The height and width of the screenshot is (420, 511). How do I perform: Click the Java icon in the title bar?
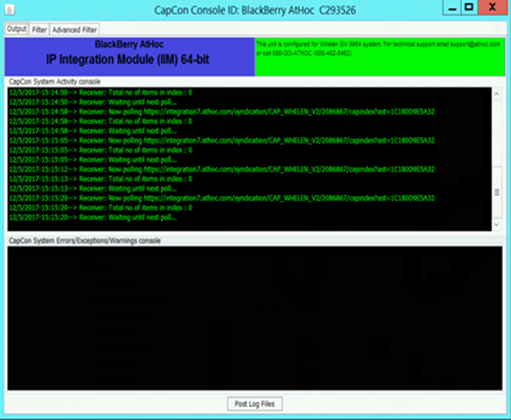point(10,9)
